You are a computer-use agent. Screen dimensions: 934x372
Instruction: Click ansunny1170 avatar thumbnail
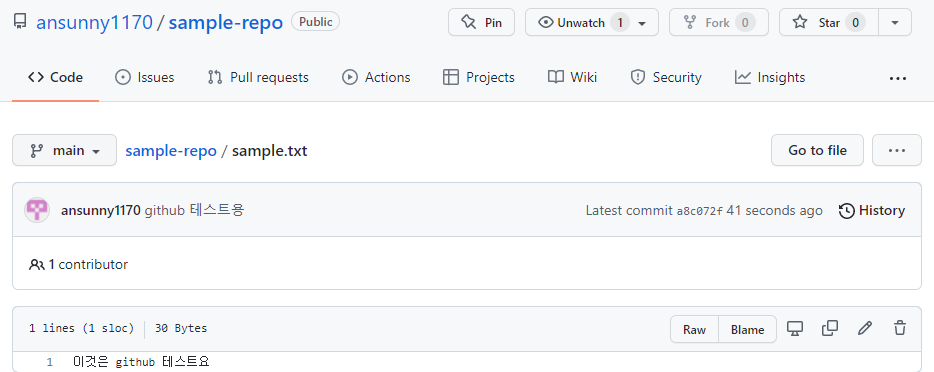click(x=37, y=210)
